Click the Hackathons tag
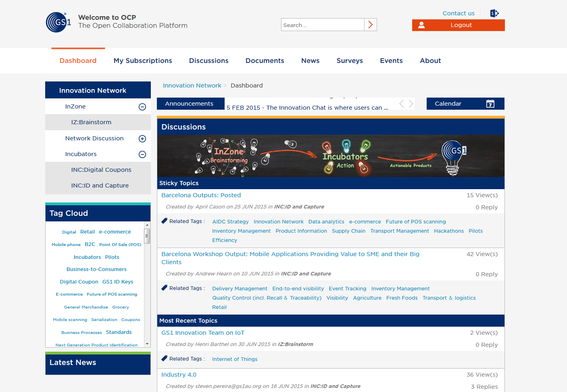Screen dimensions: 567x392 pos(449,231)
